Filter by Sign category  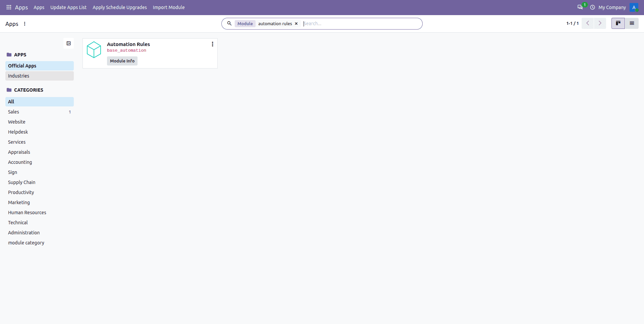[x=40, y=172]
